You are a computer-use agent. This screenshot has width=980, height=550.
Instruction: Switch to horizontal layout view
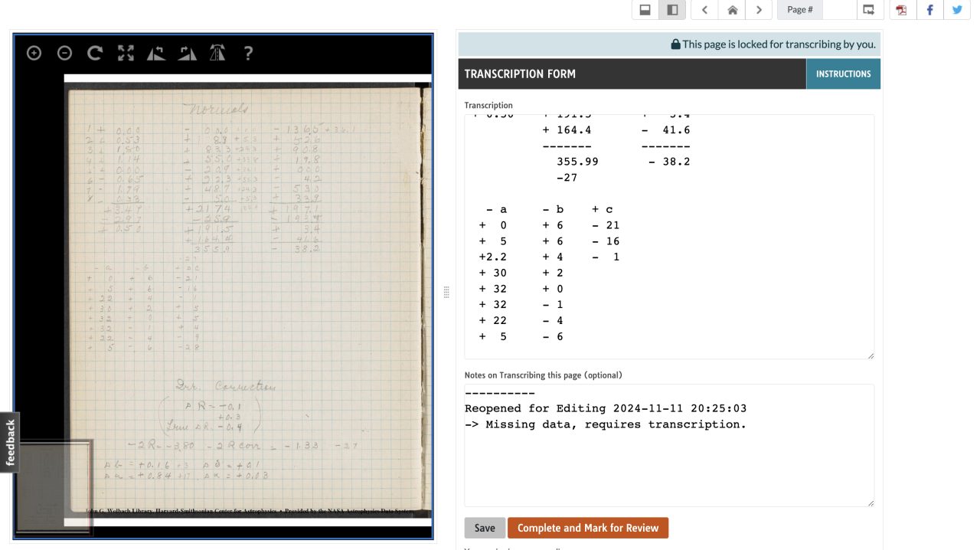point(645,10)
